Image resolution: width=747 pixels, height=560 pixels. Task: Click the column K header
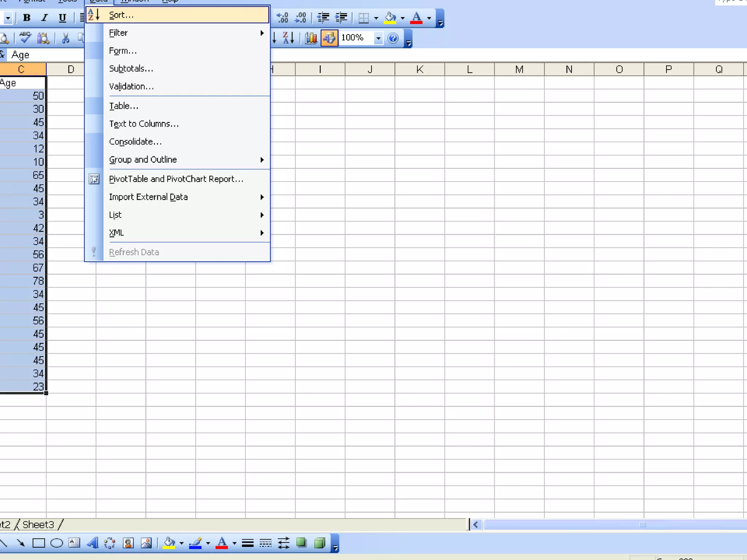[419, 69]
